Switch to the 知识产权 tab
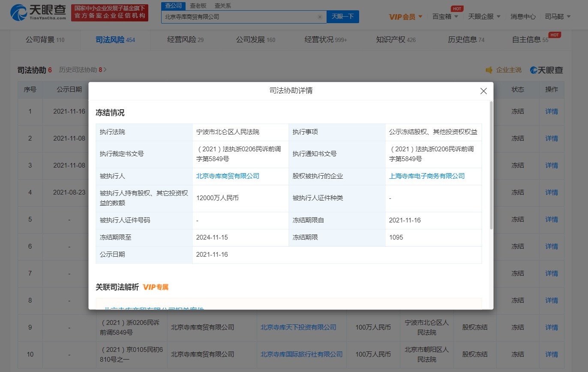The image size is (588, 372). [x=396, y=40]
